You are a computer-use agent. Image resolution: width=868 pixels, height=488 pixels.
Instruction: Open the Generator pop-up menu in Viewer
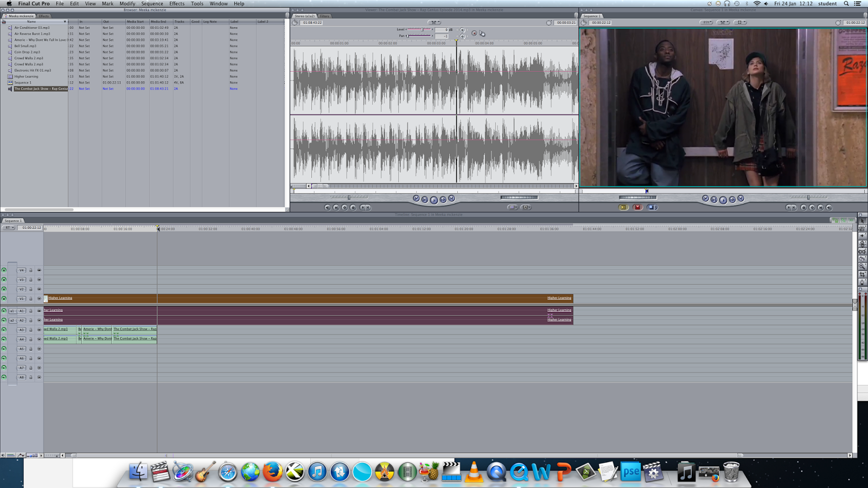(x=526, y=207)
